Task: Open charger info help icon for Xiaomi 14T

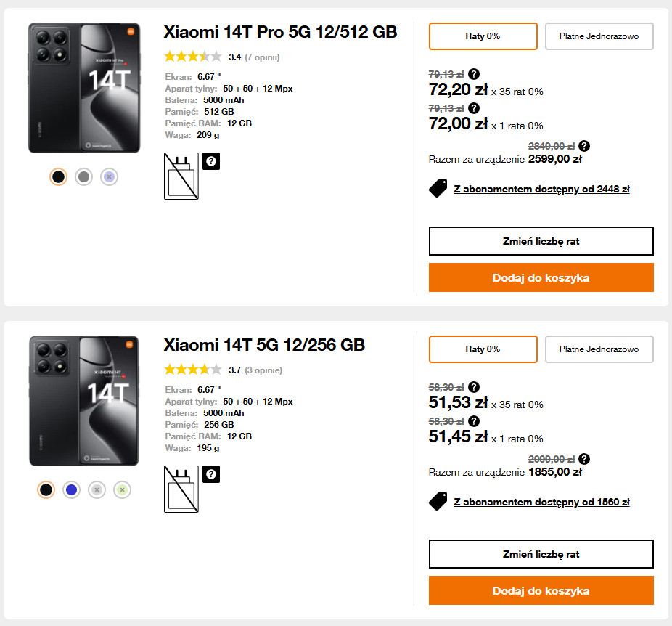Action: pos(211,474)
